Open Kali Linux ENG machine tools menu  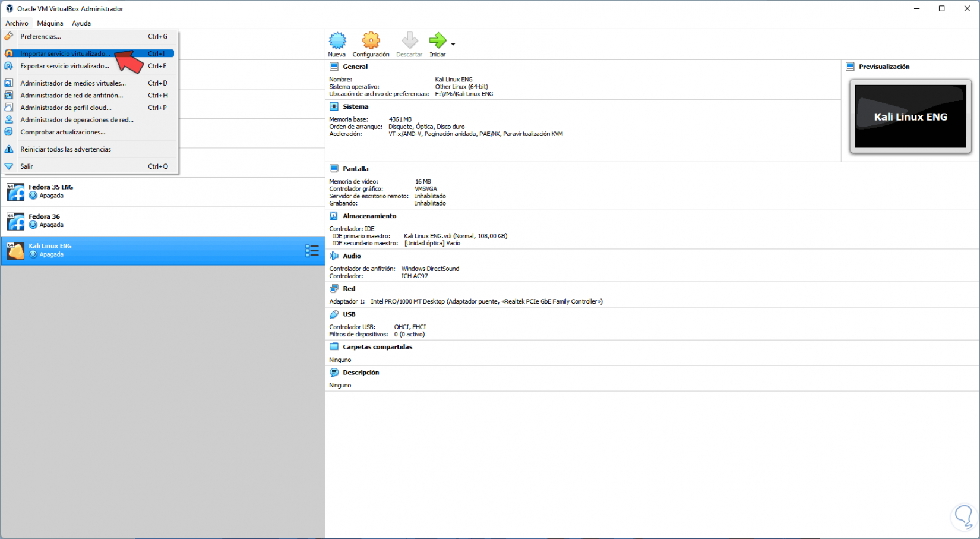point(312,251)
